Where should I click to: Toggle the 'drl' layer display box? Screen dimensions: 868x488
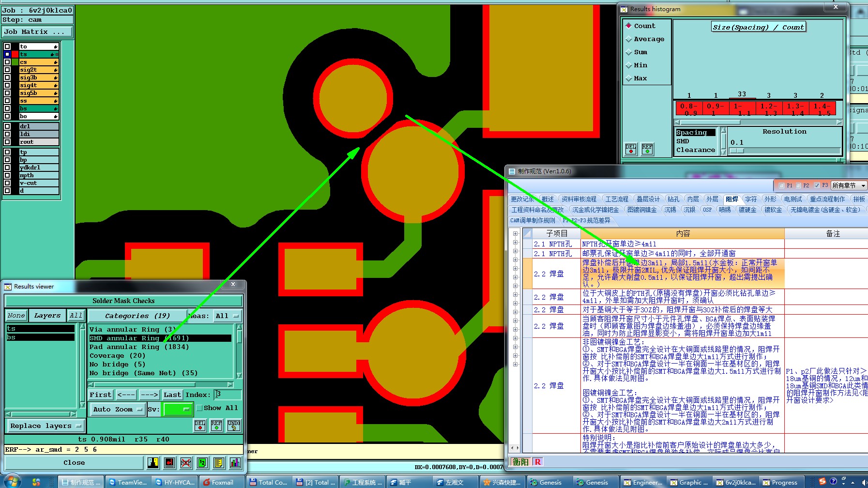click(x=7, y=126)
